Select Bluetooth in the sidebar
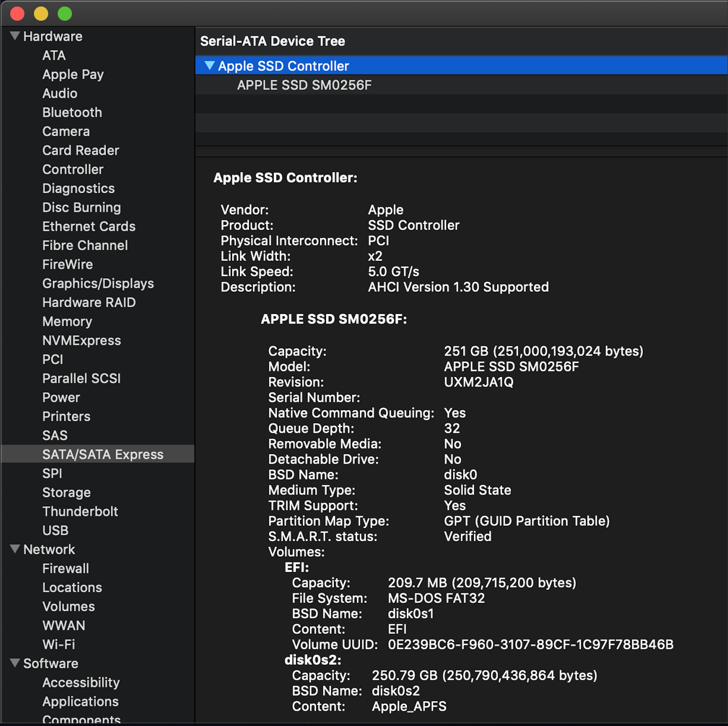 (x=72, y=112)
